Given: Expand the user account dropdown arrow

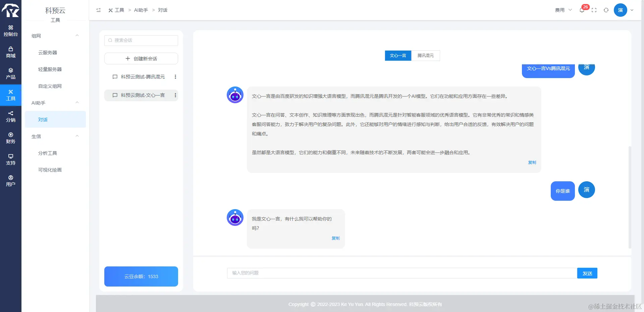Looking at the screenshot, I should [x=632, y=10].
